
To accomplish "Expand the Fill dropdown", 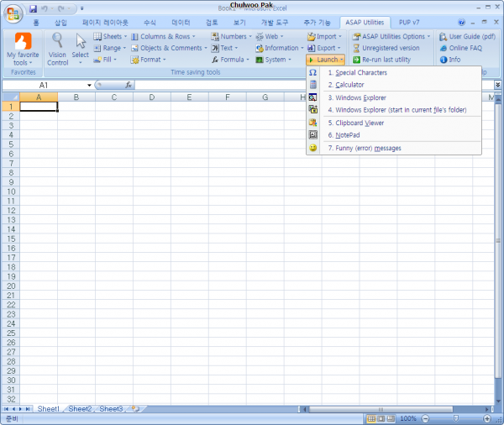I will click(x=105, y=60).
